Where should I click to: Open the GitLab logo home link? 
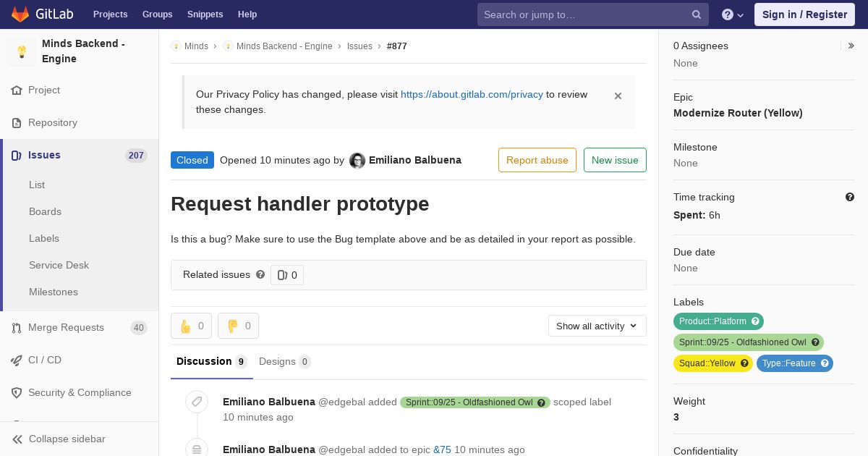click(x=41, y=14)
